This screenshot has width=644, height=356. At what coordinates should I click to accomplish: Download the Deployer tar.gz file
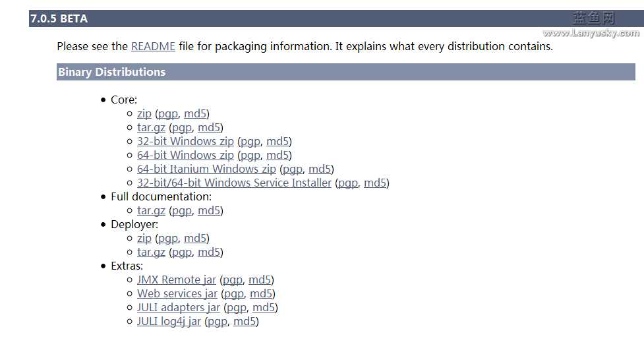[151, 252]
